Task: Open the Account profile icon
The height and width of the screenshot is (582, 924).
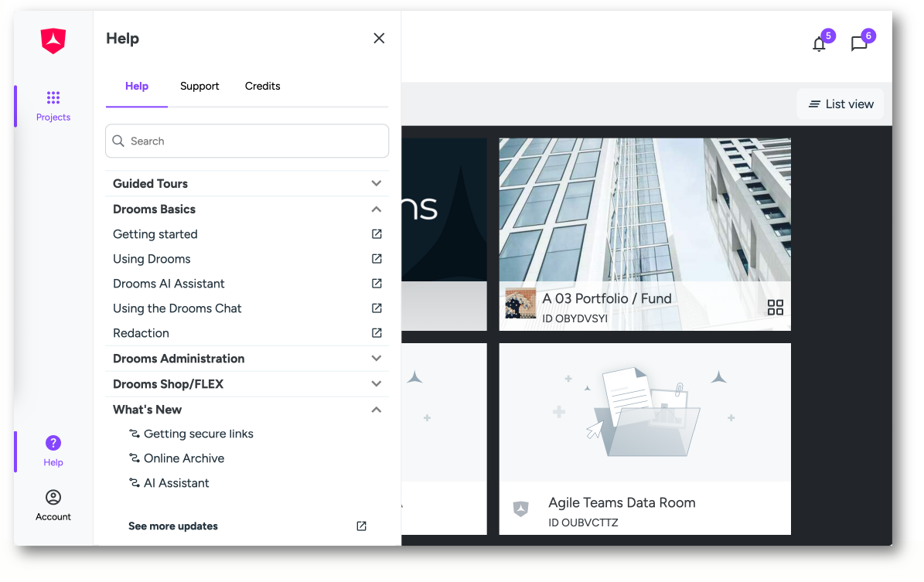Action: tap(53, 497)
